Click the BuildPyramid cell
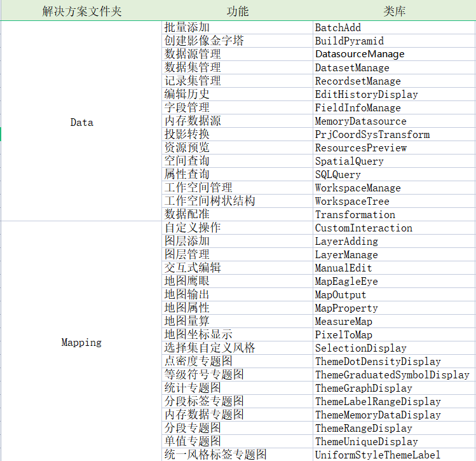The height and width of the screenshot is (461, 476). [x=394, y=41]
